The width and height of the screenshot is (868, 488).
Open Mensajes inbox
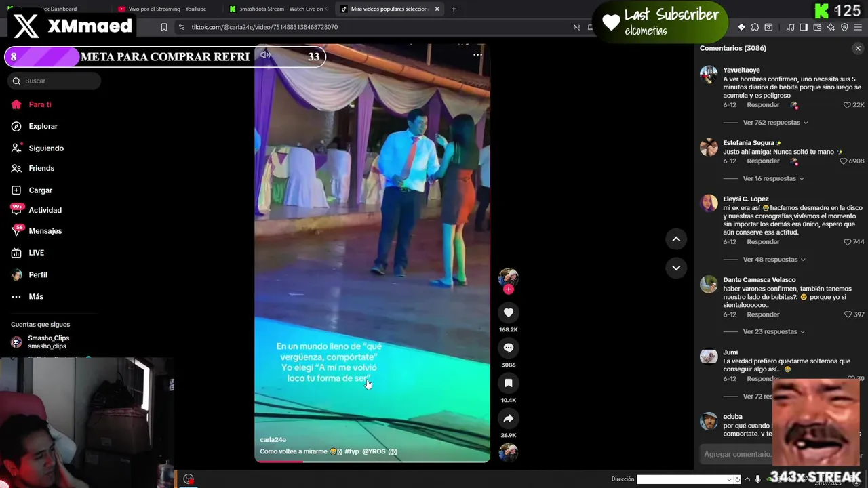(45, 231)
